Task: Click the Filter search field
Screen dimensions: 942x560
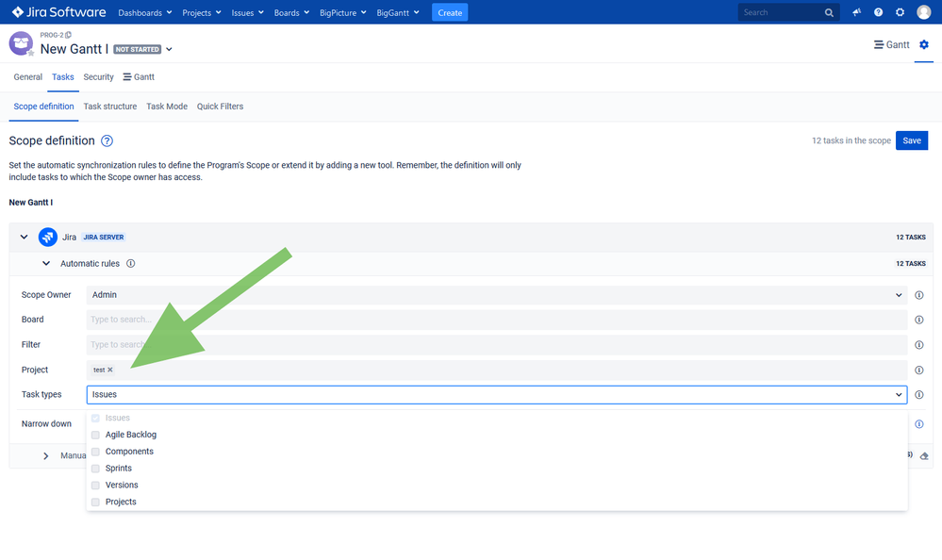Action: point(497,345)
